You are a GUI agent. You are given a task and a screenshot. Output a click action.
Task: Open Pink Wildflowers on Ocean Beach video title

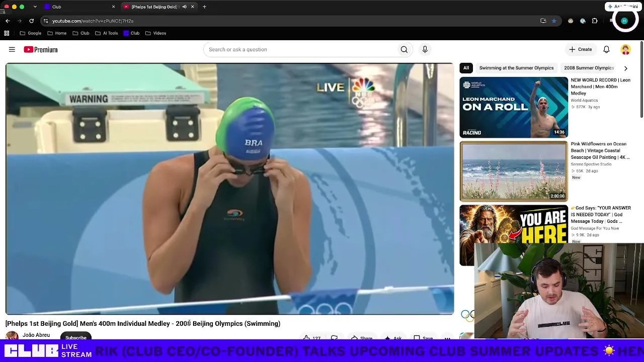pos(600,150)
